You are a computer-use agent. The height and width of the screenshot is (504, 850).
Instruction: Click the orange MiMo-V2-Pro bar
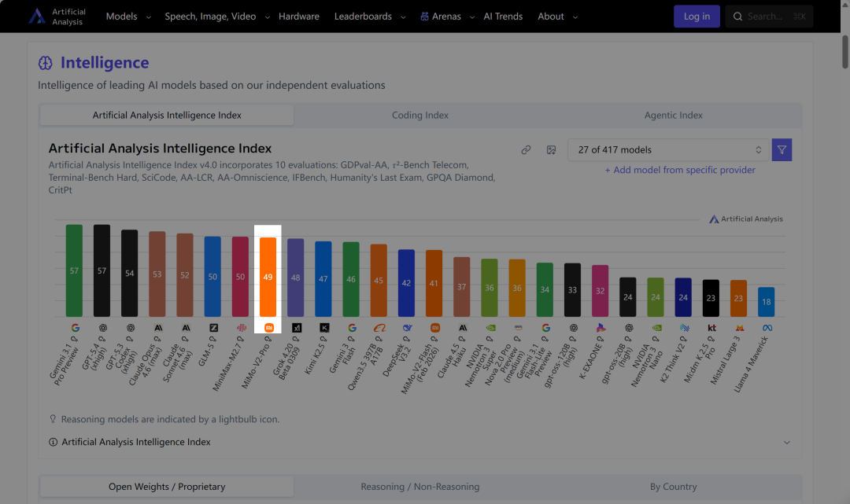pos(268,277)
